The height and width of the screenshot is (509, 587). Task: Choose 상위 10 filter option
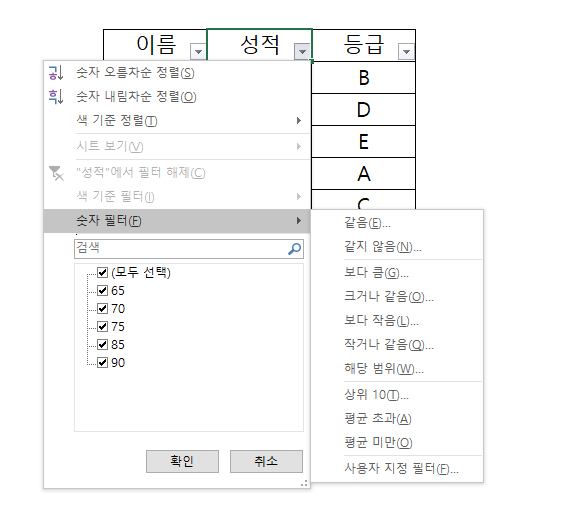coord(397,394)
